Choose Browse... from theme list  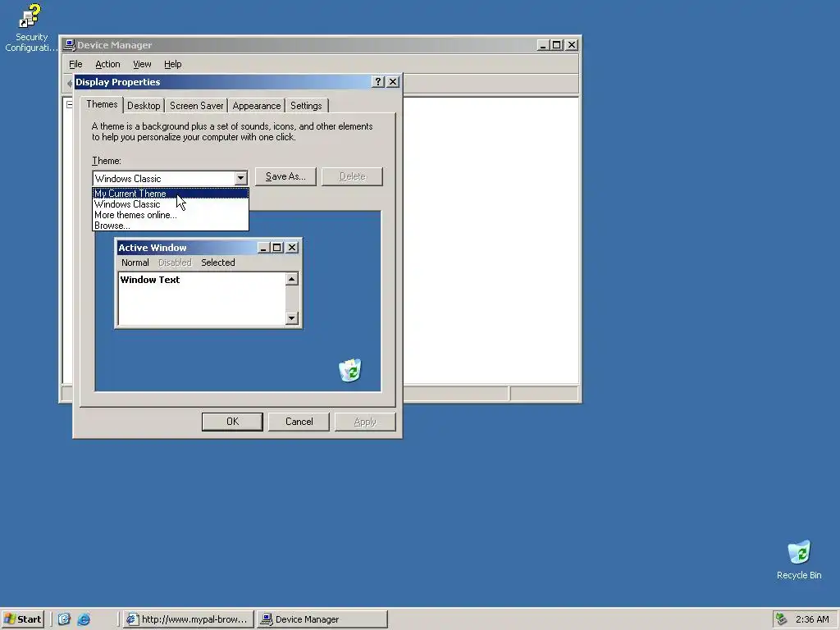[171, 226]
